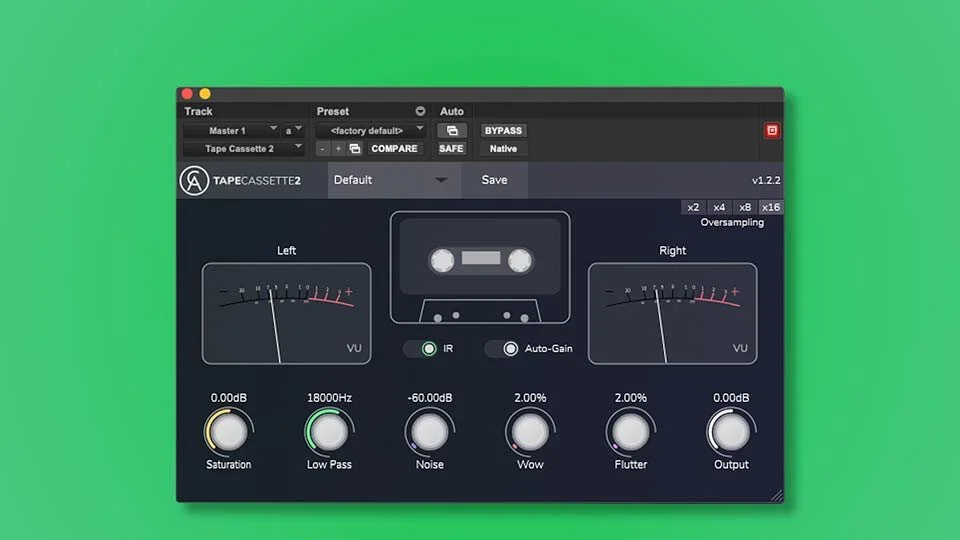Open the factory default preset dropdown
960x540 pixels.
coord(371,130)
